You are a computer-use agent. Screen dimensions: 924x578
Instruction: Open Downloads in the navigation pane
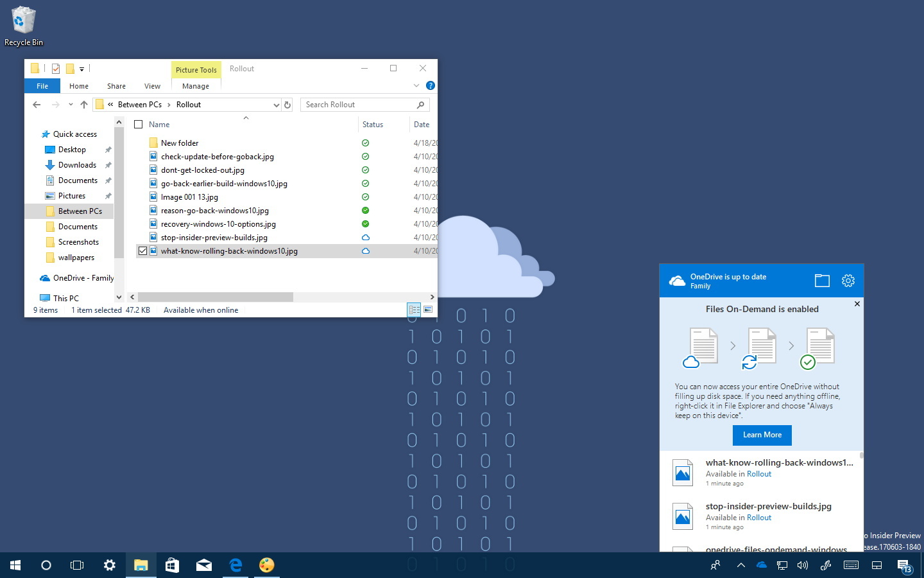[77, 165]
